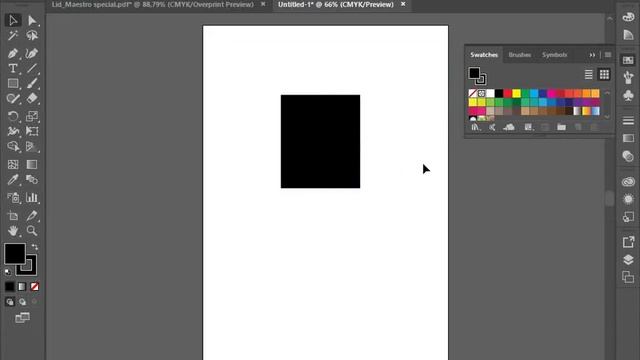Screen dimensions: 640x360
Task: Select the Scale tool
Action: [32, 116]
